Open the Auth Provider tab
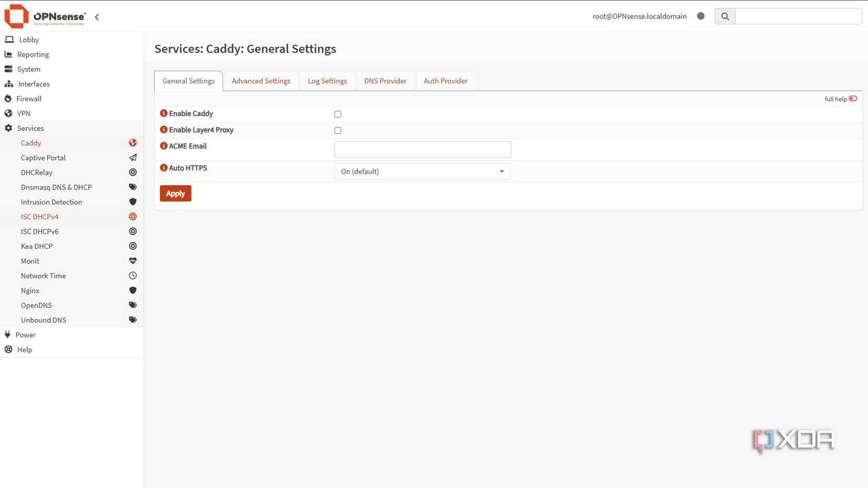Viewport: 868px width, 488px height. (x=446, y=80)
